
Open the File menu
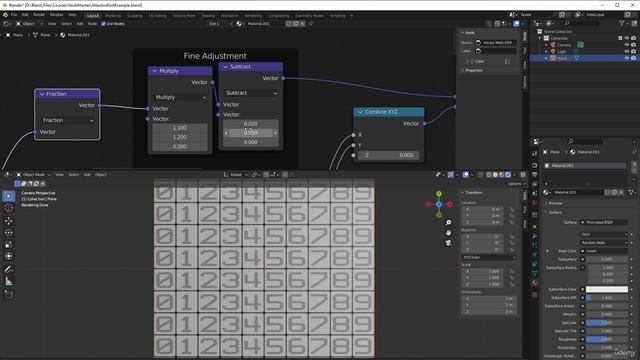click(x=14, y=15)
